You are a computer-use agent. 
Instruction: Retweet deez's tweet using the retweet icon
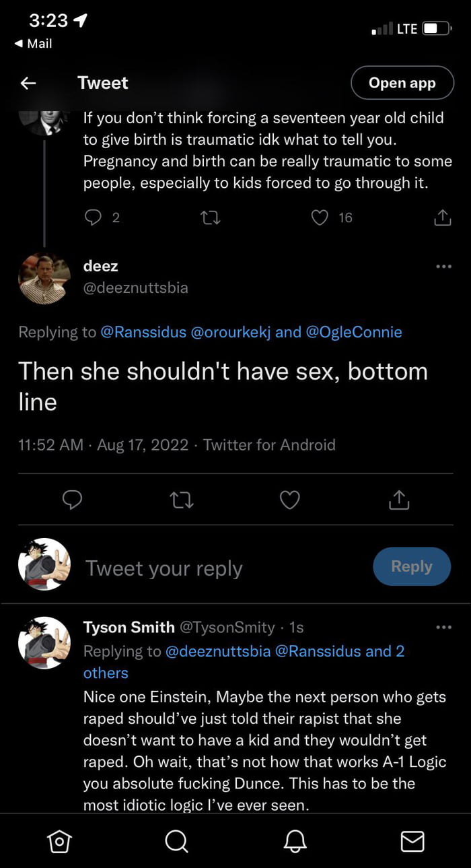tap(181, 500)
